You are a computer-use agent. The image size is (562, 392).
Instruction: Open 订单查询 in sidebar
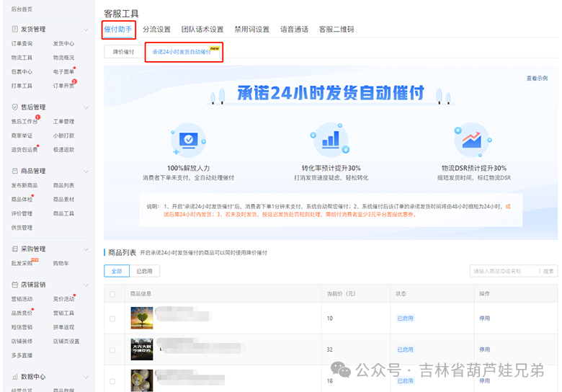[22, 43]
